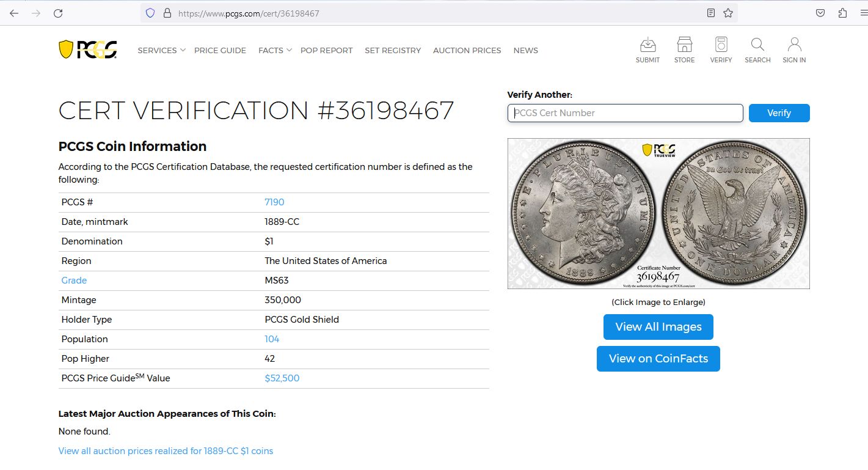This screenshot has height=470, width=868.
Task: Click the Holder Type row label
Action: pyautogui.click(x=87, y=320)
